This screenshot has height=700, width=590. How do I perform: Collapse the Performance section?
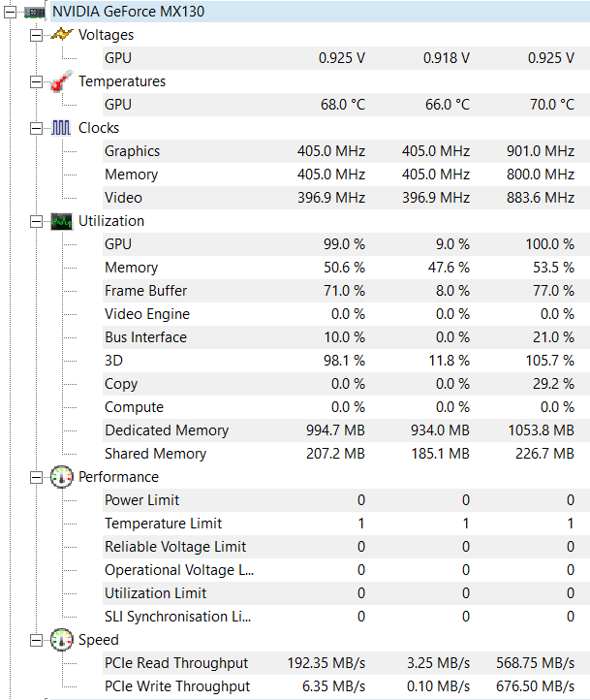click(x=35, y=477)
